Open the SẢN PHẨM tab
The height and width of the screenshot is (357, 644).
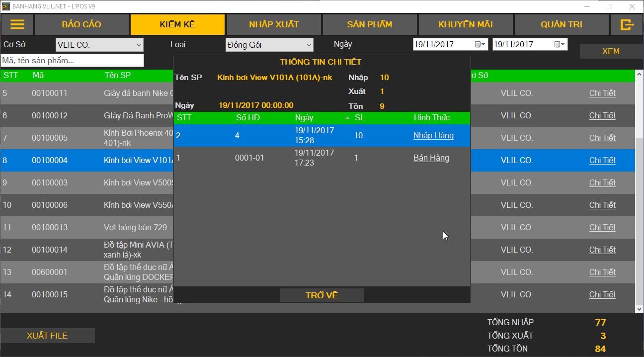coord(370,25)
